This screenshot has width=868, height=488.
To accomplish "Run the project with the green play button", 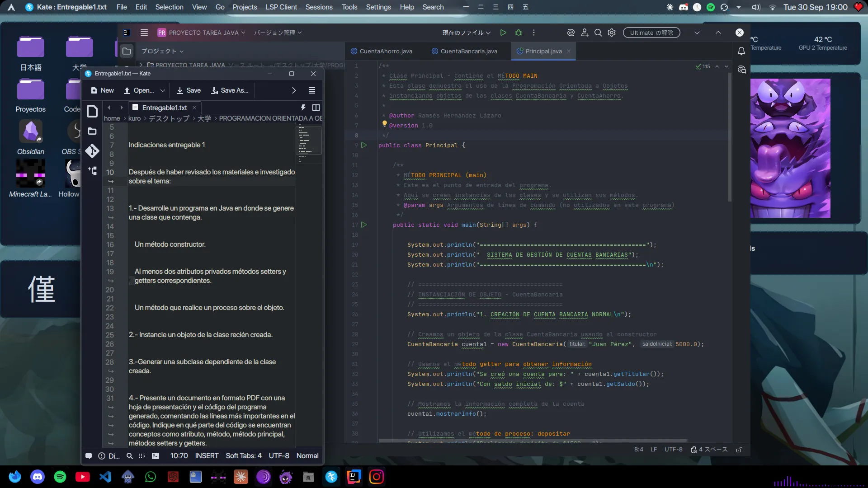I will 503,33.
